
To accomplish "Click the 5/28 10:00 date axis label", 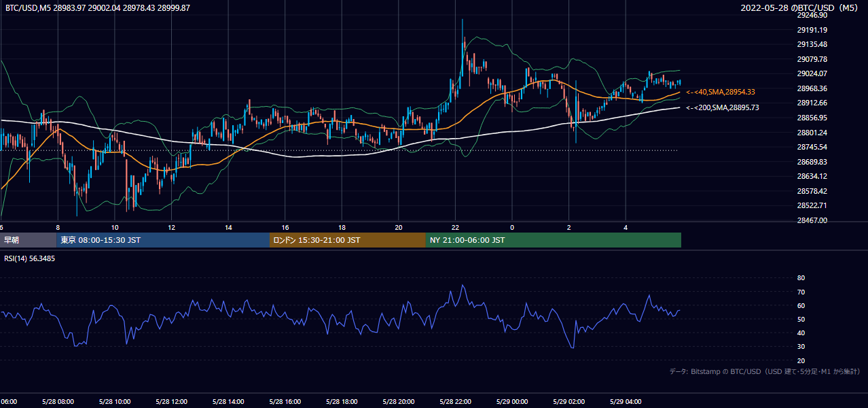I will pyautogui.click(x=115, y=401).
